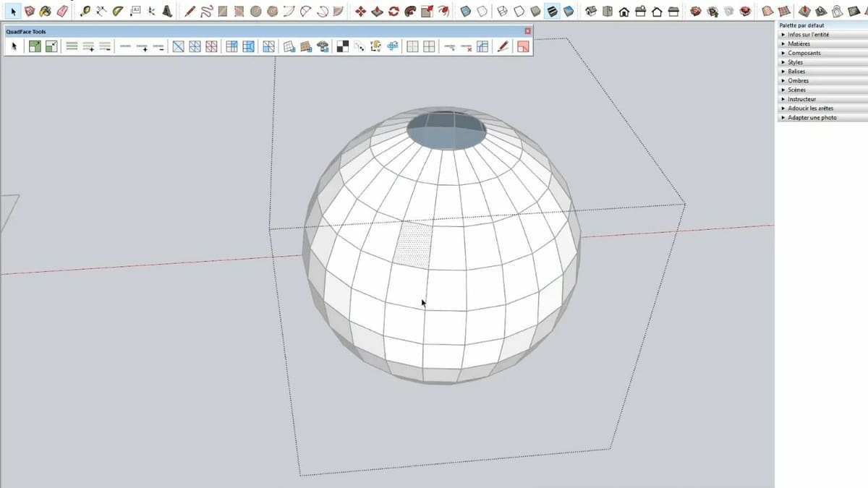Image resolution: width=868 pixels, height=488 pixels.
Task: Select the Follow Me tool
Action: pyautogui.click(x=410, y=12)
